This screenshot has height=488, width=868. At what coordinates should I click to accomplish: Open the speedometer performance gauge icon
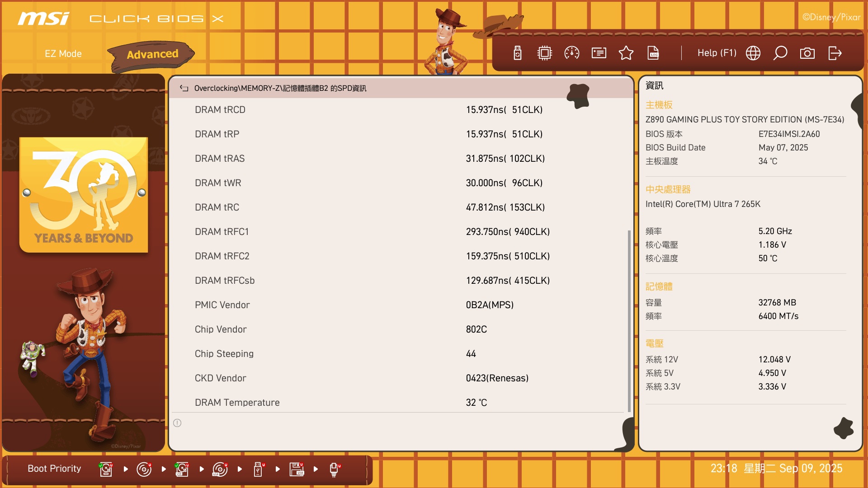click(x=572, y=53)
